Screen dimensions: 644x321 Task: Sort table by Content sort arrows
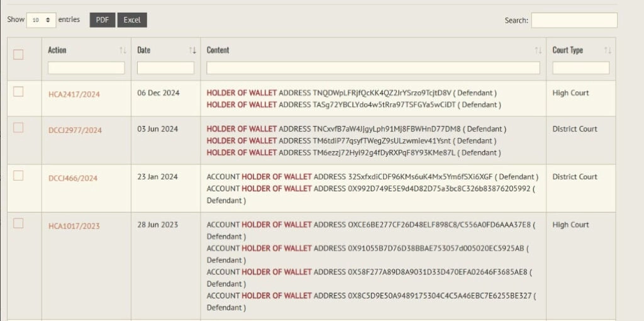tap(538, 50)
